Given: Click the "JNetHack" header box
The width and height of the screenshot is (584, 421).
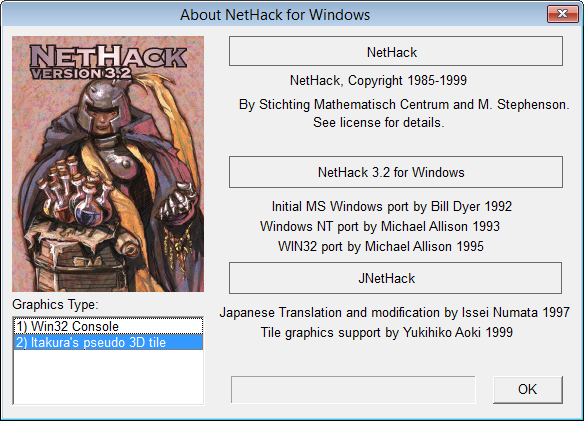Looking at the screenshot, I should 395,278.
